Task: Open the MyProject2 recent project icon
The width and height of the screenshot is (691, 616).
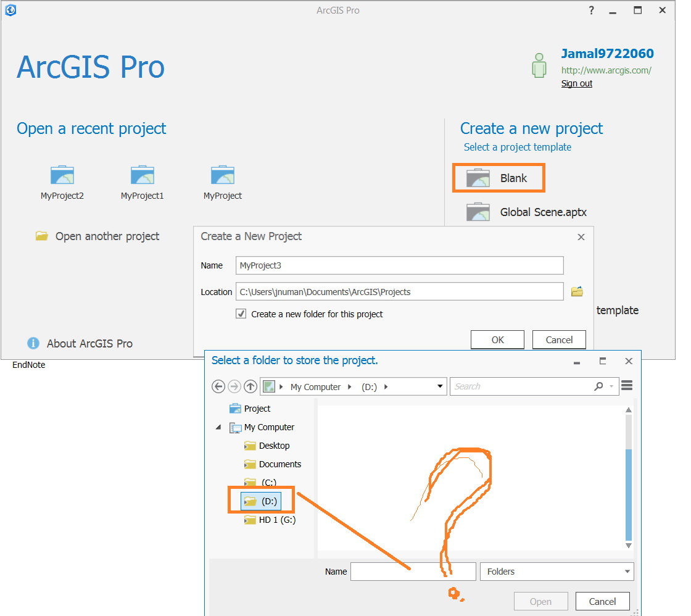Action: point(62,175)
